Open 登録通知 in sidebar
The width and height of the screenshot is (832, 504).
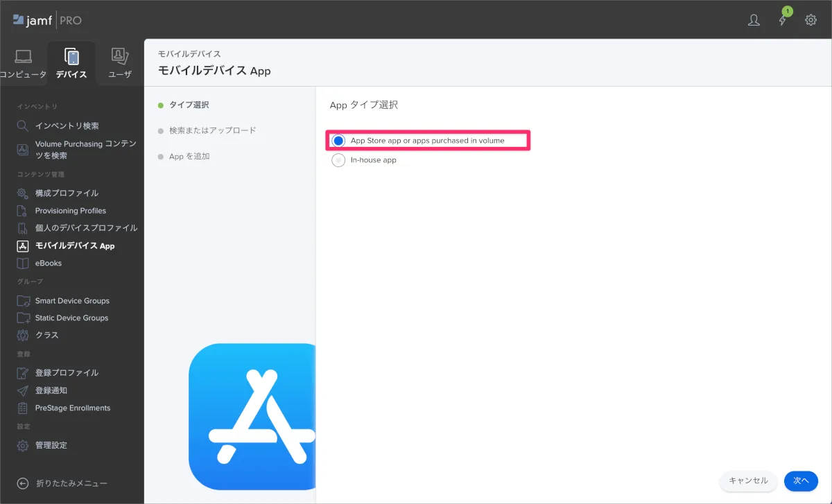coord(51,390)
